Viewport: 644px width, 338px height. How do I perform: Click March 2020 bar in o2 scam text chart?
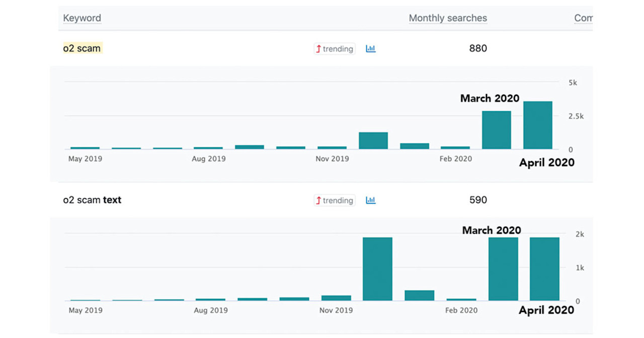503,269
